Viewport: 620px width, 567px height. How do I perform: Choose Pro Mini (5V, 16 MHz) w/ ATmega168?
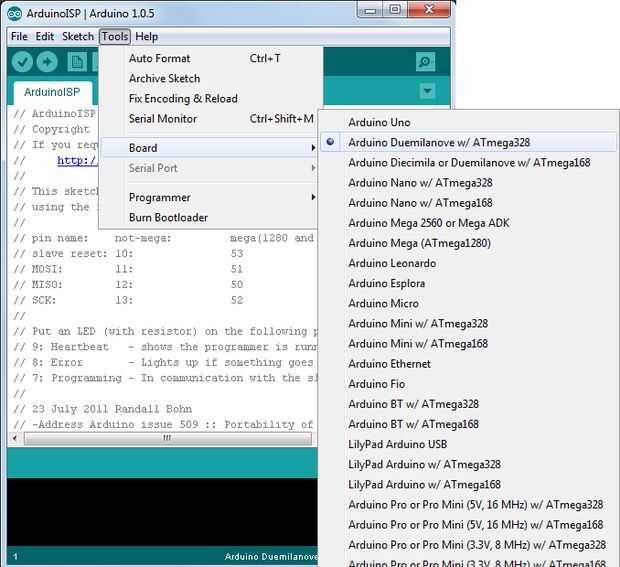(x=469, y=525)
